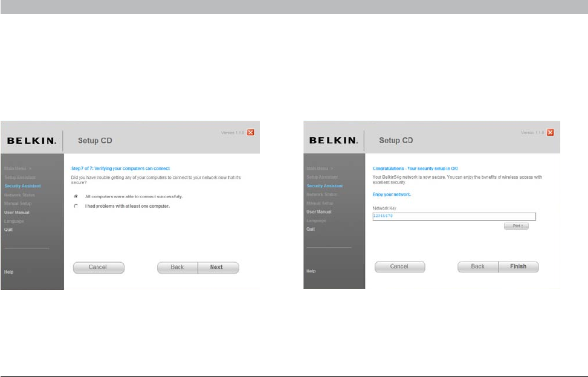The image size is (588, 377).
Task: Open User Manual in Congratulations window sidebar
Action: click(x=318, y=211)
